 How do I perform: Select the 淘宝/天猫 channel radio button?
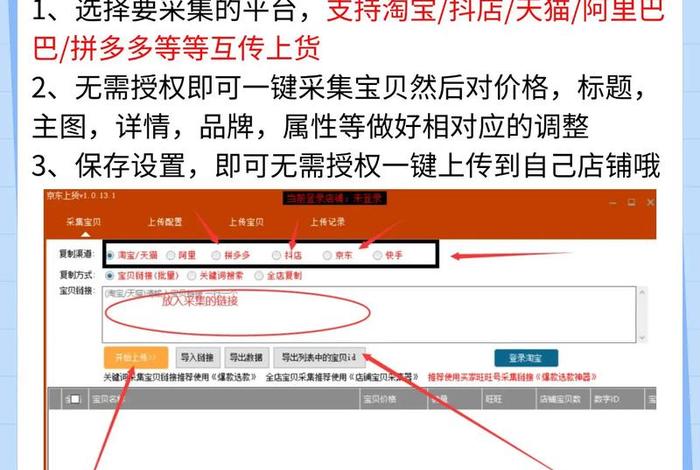[110, 255]
